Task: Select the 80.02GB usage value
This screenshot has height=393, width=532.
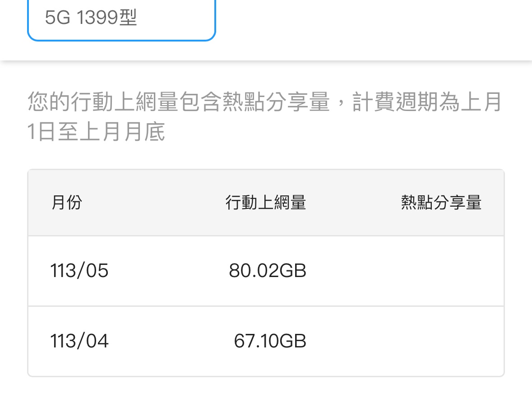Action: 267,271
